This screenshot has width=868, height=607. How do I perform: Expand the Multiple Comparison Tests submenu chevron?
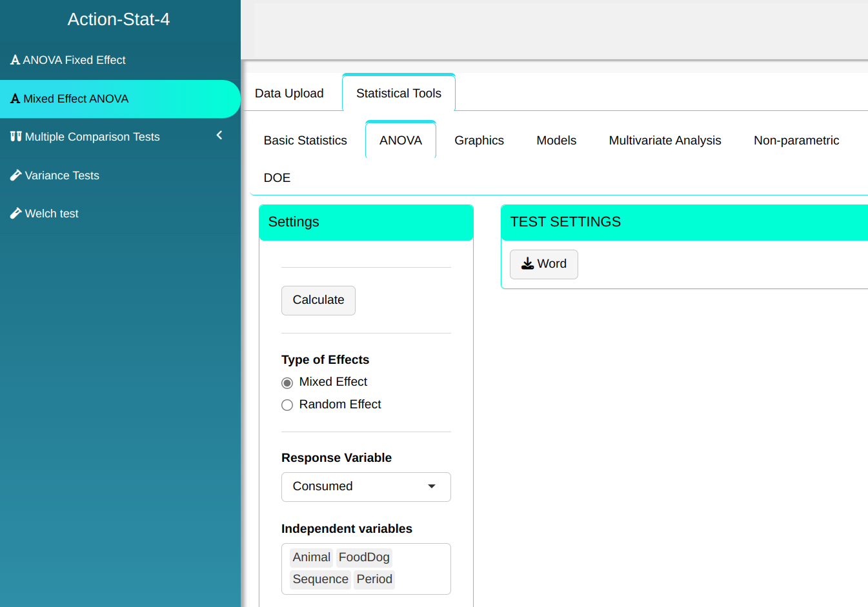point(219,135)
